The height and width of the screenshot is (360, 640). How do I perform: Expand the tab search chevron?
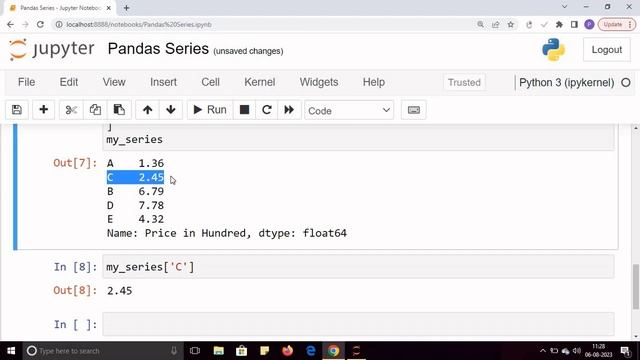click(564, 7)
